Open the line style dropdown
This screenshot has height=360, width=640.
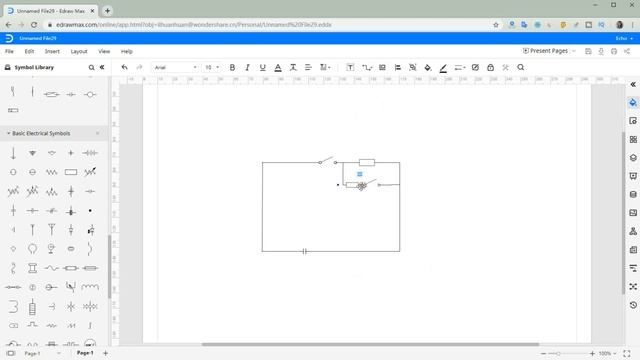(460, 67)
